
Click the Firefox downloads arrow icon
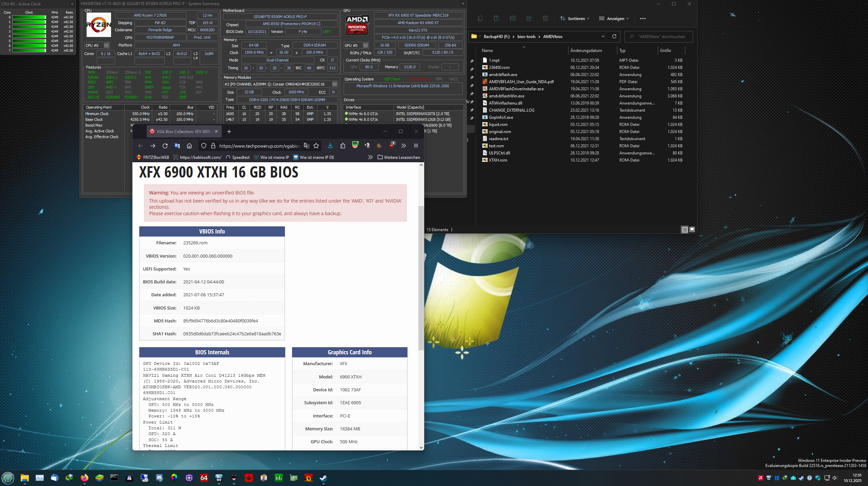330,146
